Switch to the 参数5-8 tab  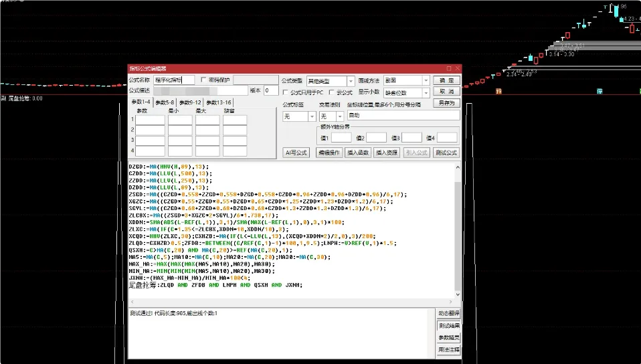point(165,102)
